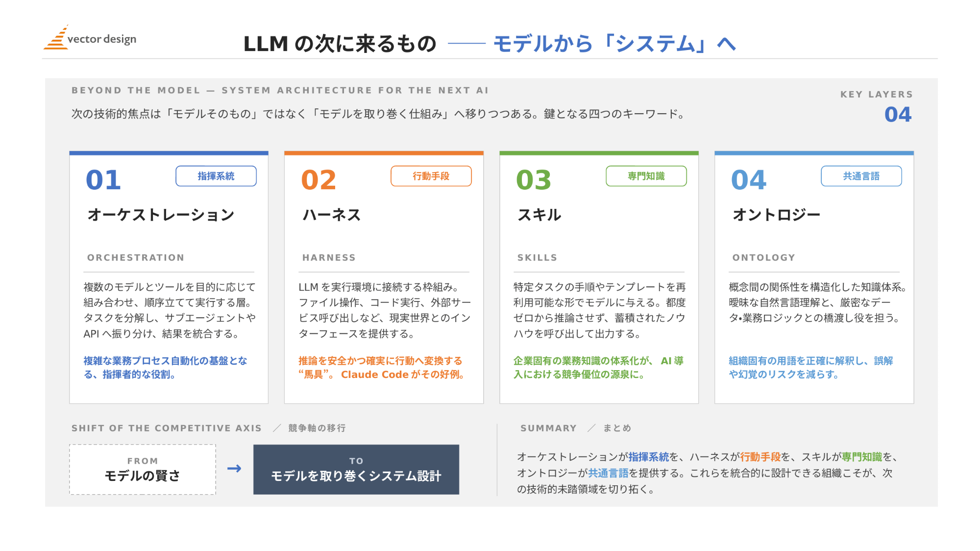Image resolution: width=980 pixels, height=551 pixels.
Task: Click the SUMMARY heading
Action: [x=548, y=428]
